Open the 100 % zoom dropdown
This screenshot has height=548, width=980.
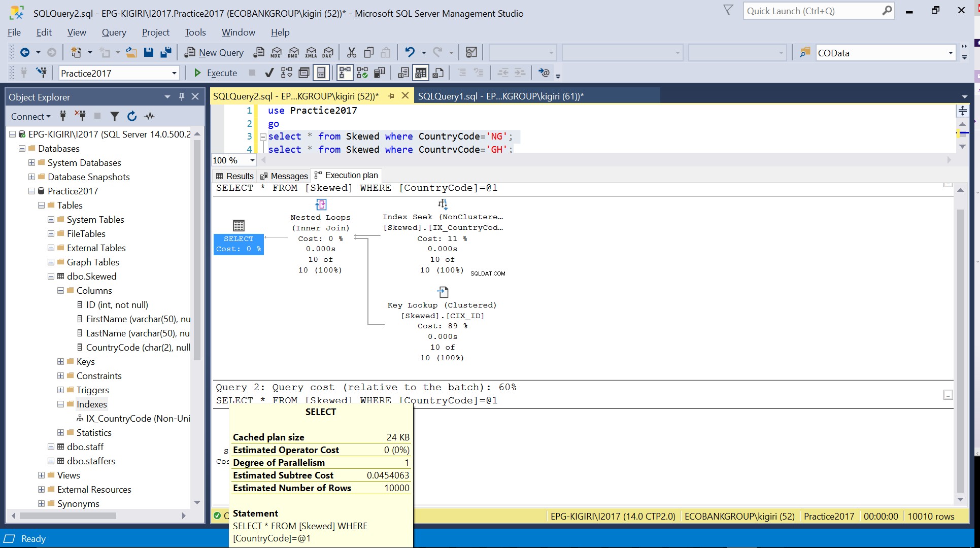pos(252,160)
